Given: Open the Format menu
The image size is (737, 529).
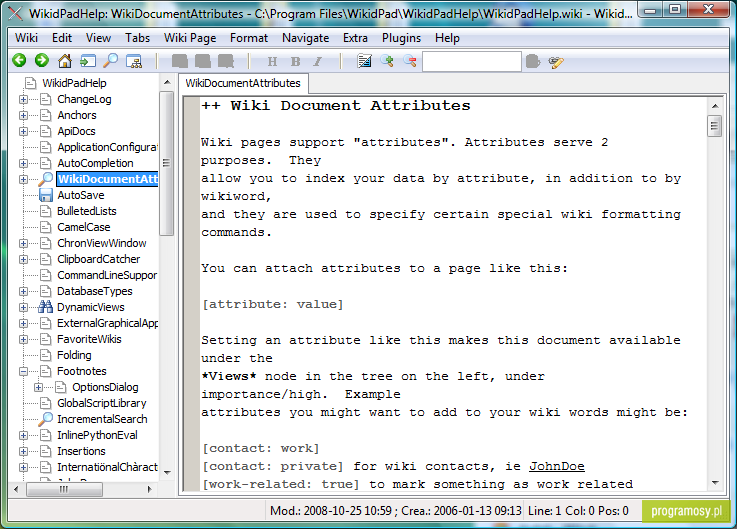Looking at the screenshot, I should pos(249,38).
